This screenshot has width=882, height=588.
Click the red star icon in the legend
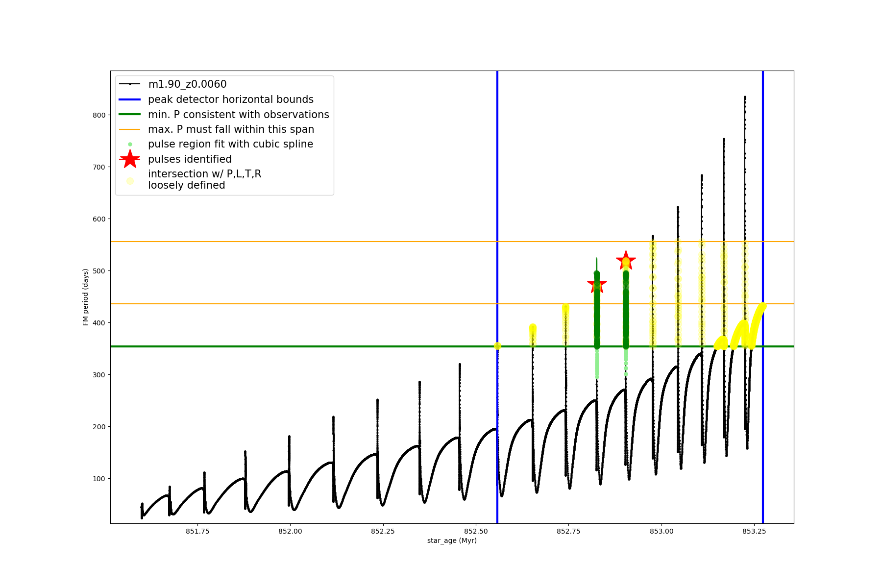tap(130, 159)
